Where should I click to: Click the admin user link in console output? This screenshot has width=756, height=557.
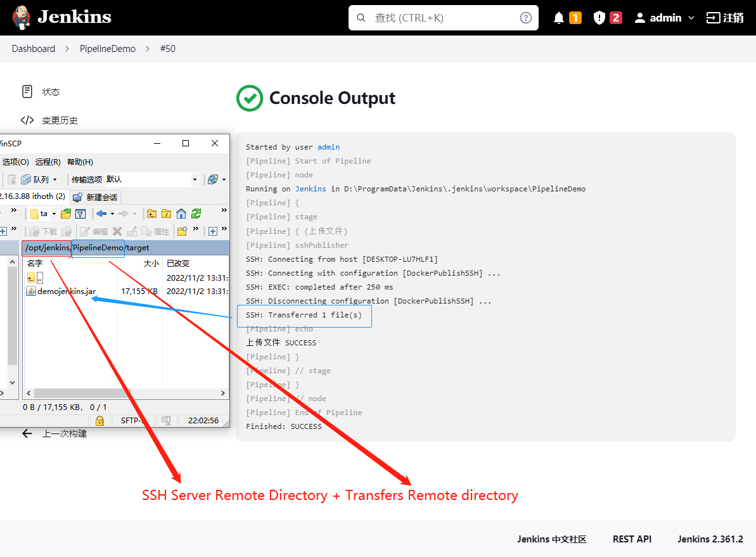[328, 147]
